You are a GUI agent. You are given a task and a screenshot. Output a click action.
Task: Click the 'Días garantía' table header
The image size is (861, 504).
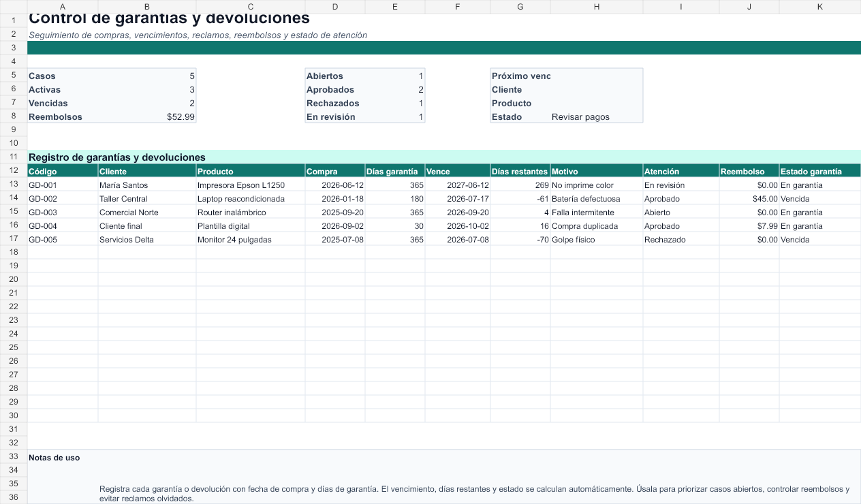(x=395, y=171)
